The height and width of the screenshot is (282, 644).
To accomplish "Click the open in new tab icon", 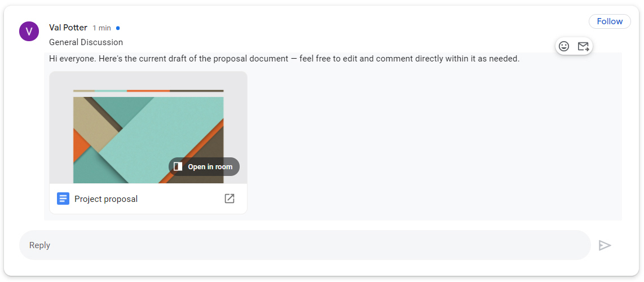I will [230, 199].
